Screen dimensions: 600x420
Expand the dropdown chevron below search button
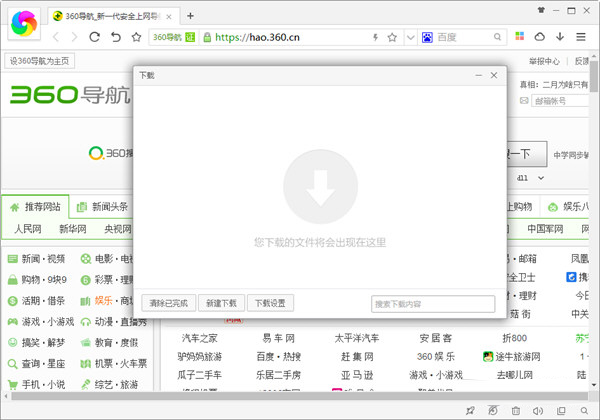coord(541,178)
